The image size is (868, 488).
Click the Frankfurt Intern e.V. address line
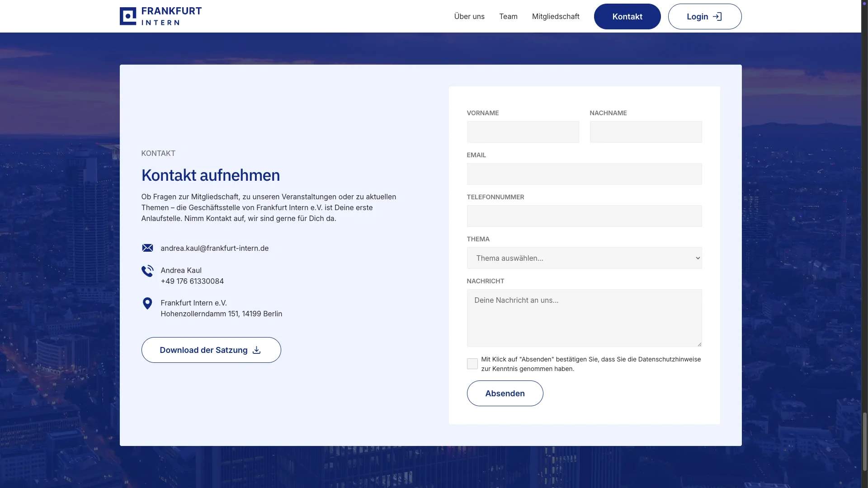pos(194,303)
